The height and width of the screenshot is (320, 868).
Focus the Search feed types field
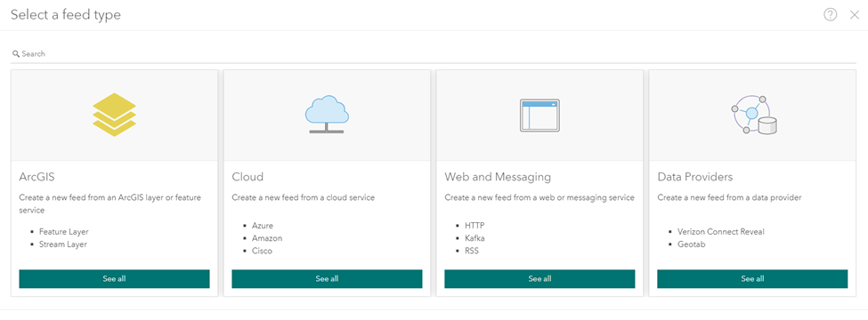pos(434,53)
